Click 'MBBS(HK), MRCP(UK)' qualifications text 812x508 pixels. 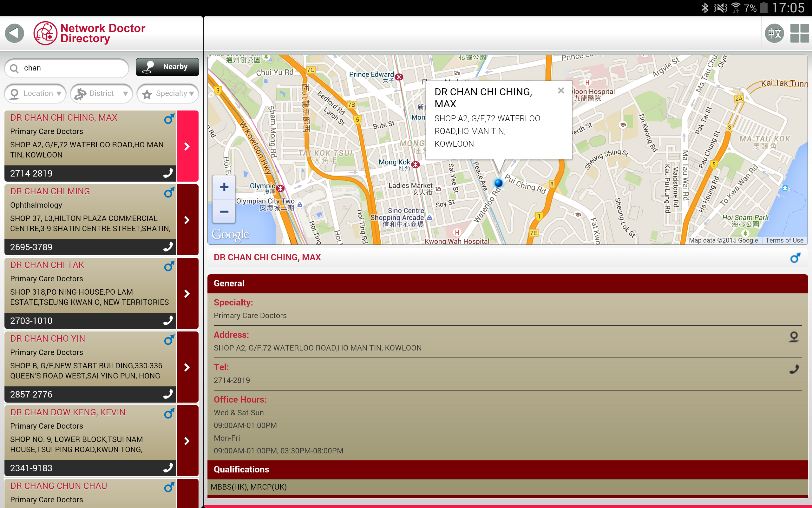pyautogui.click(x=249, y=487)
